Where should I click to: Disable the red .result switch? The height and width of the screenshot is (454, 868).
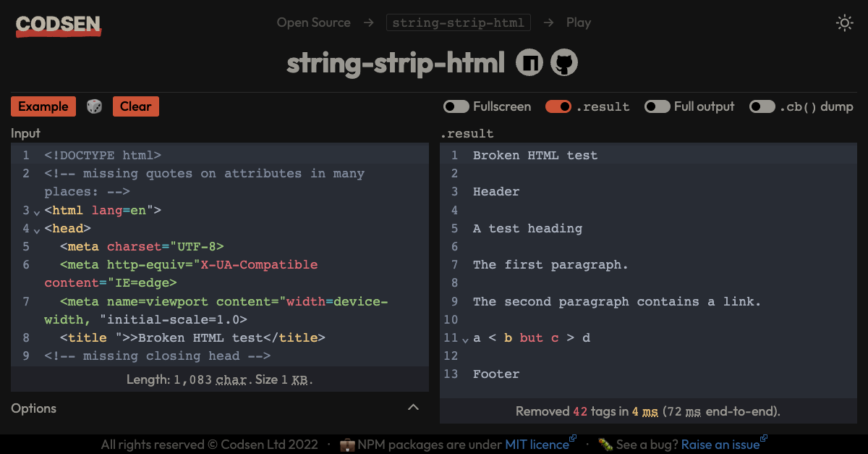point(558,106)
